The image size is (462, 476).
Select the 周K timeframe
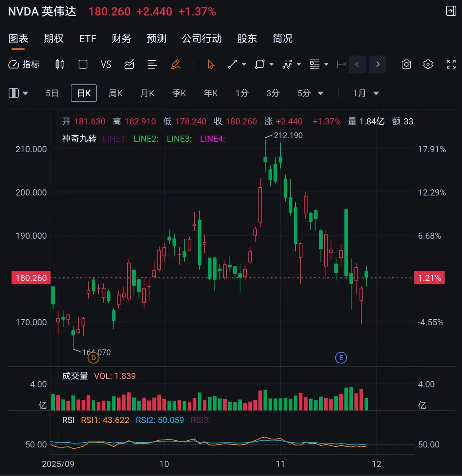point(115,93)
